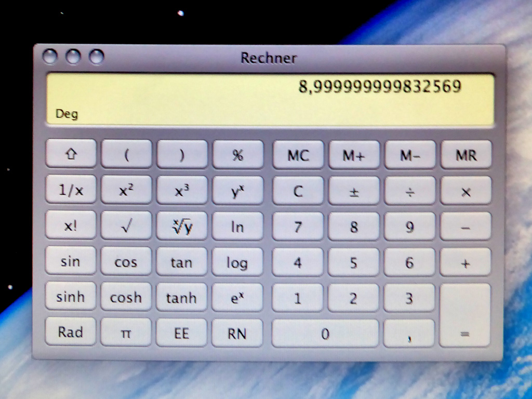Compute natural log with ln

coord(237,227)
